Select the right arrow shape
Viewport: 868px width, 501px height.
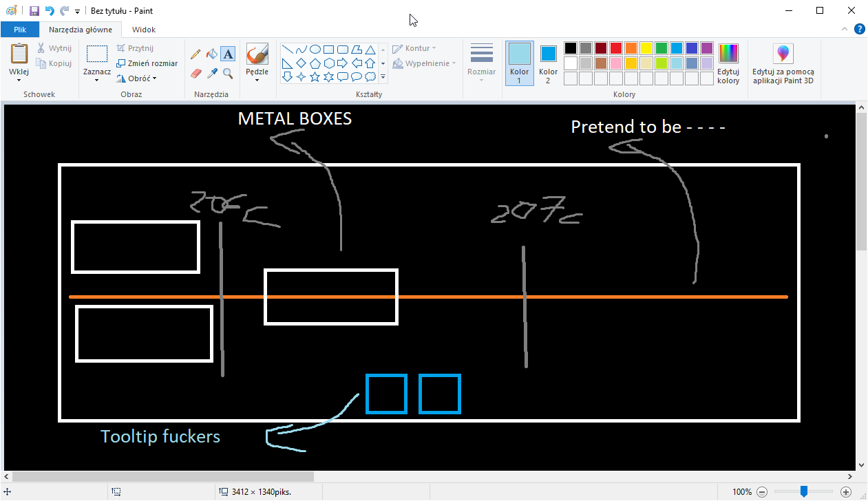click(343, 63)
